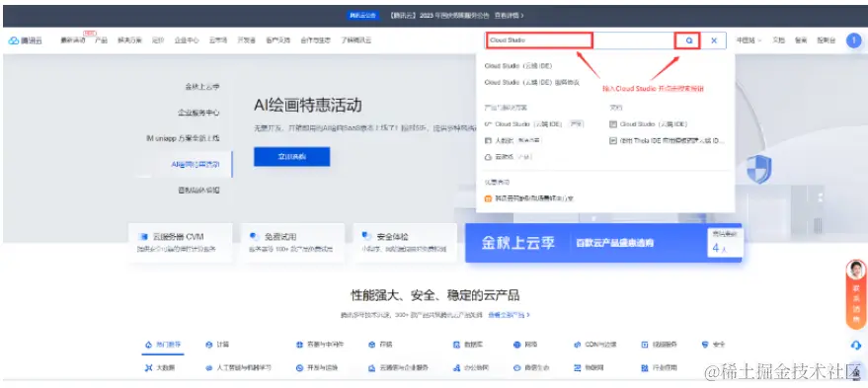The height and width of the screenshot is (388, 868).
Task: Click the 安全体验 card shield icon
Action: 366,236
